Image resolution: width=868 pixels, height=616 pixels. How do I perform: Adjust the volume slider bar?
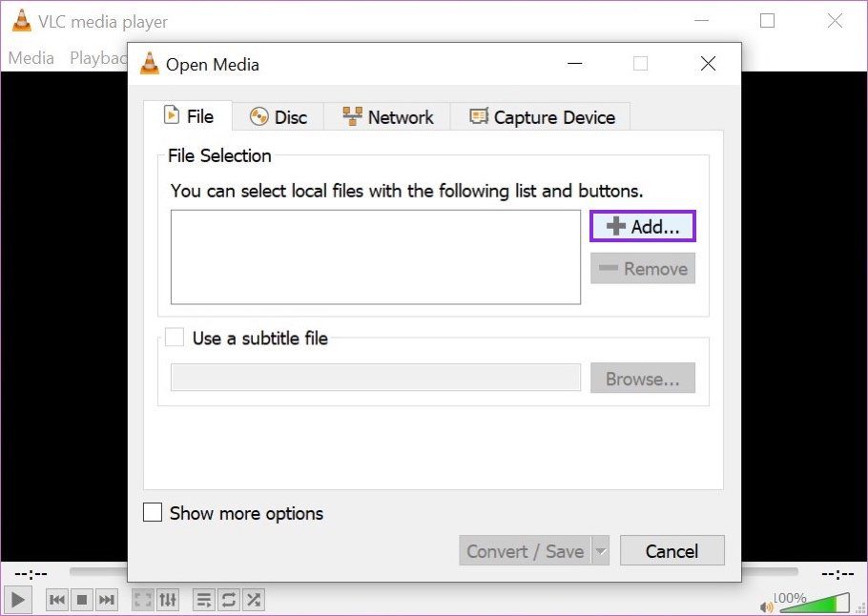815,603
